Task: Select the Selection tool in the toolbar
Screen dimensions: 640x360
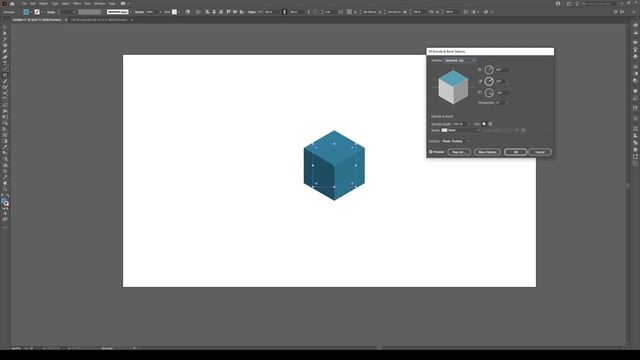Action: 5,27
